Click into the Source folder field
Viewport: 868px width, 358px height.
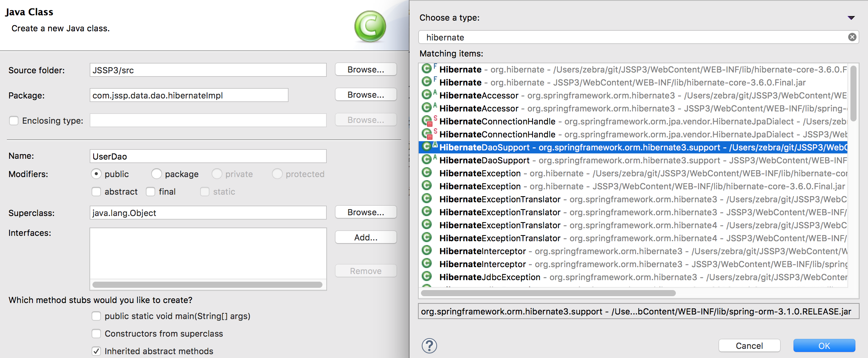tap(208, 70)
